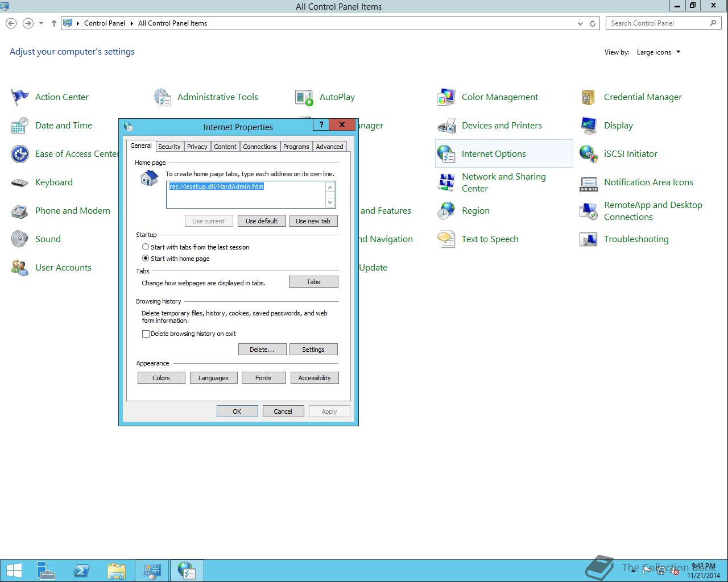
Task: Open iSCSI Initiator icon
Action: (x=589, y=154)
